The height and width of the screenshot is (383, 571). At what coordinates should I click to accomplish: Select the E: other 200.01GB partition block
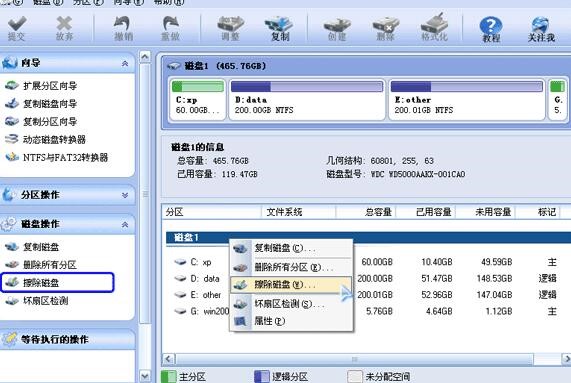coord(467,100)
